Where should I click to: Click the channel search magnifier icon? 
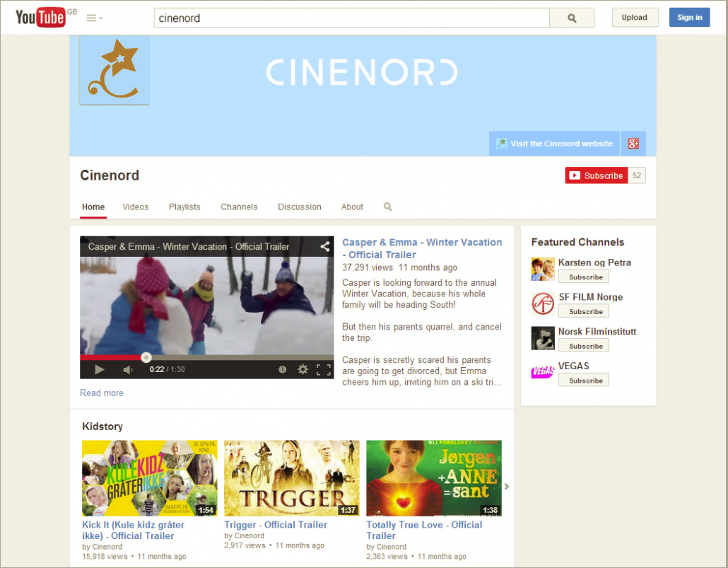click(388, 207)
